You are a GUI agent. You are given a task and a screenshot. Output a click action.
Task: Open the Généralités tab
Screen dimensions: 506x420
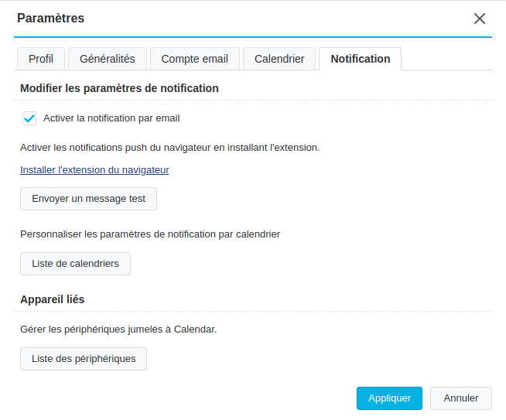(x=108, y=59)
